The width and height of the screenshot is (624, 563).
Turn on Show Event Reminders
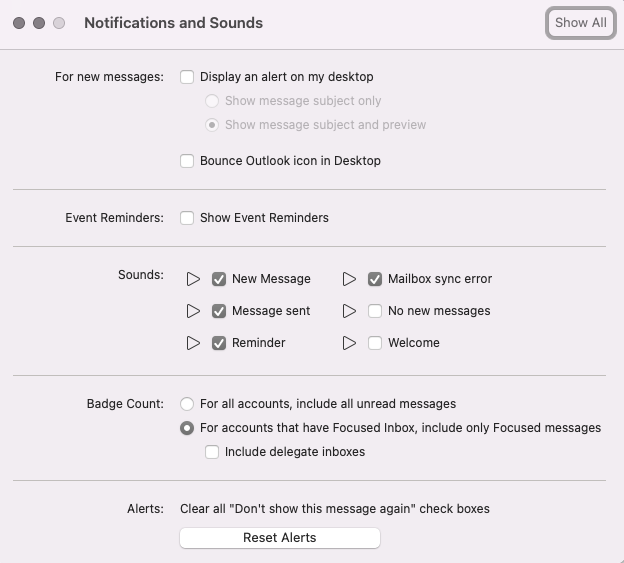click(x=187, y=218)
